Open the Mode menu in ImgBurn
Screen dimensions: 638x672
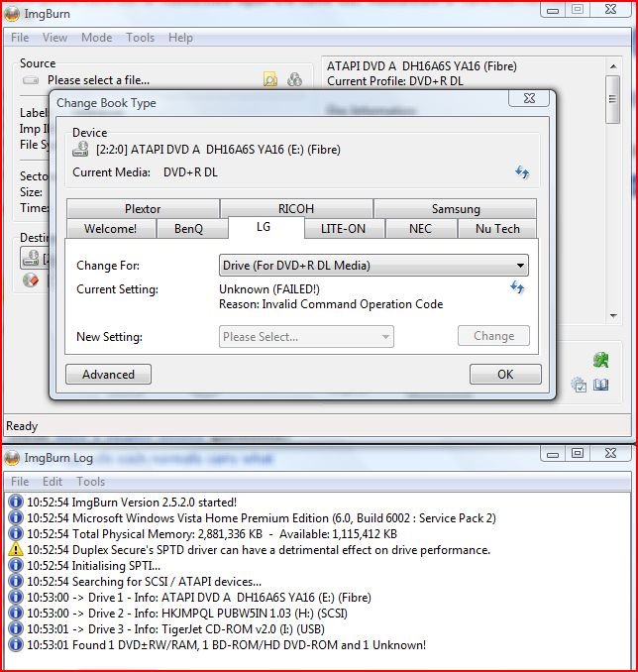(x=97, y=38)
